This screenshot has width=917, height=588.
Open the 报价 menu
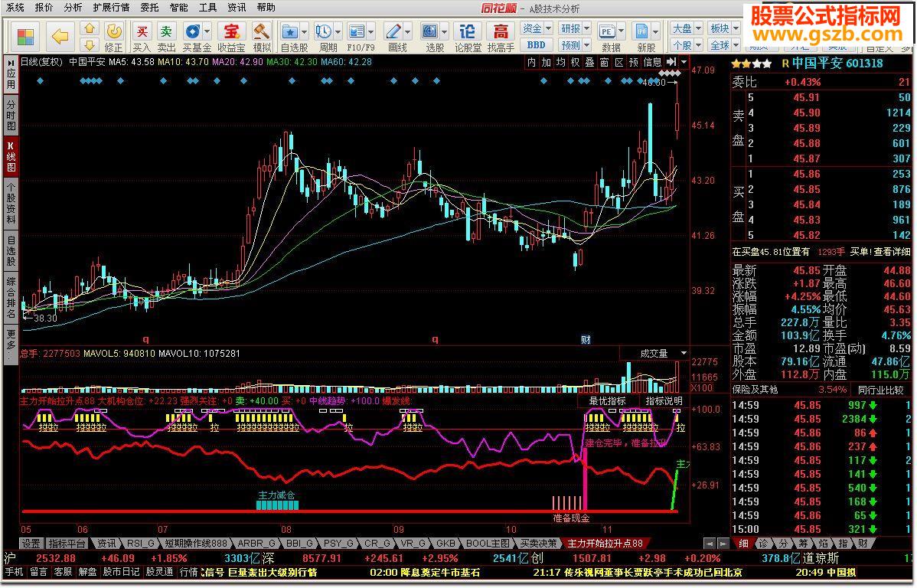[x=44, y=8]
